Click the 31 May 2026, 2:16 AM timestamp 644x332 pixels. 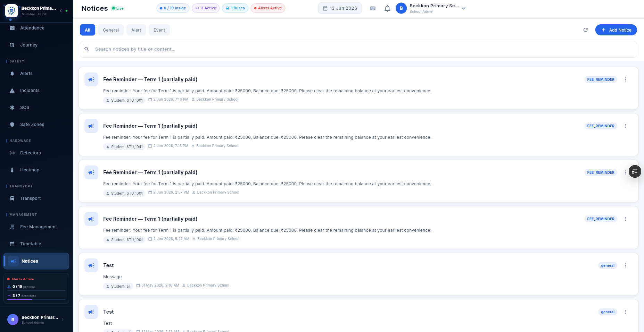[158, 286]
